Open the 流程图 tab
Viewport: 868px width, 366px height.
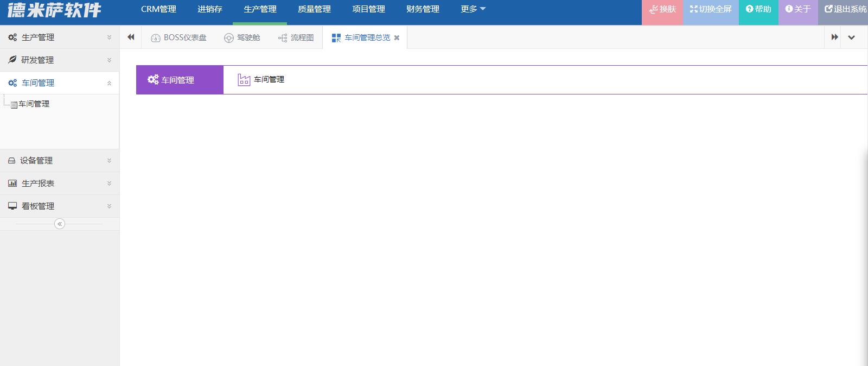(x=296, y=37)
